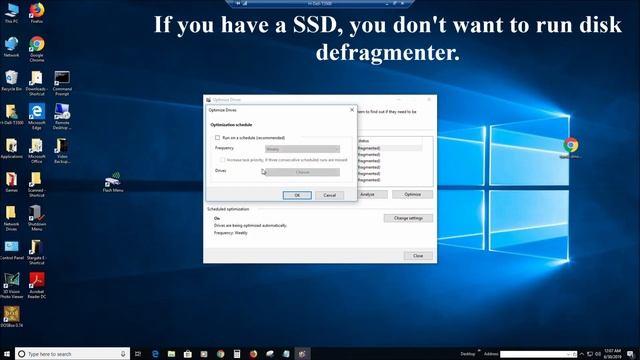Click the Windows Start button

[x=7, y=353]
